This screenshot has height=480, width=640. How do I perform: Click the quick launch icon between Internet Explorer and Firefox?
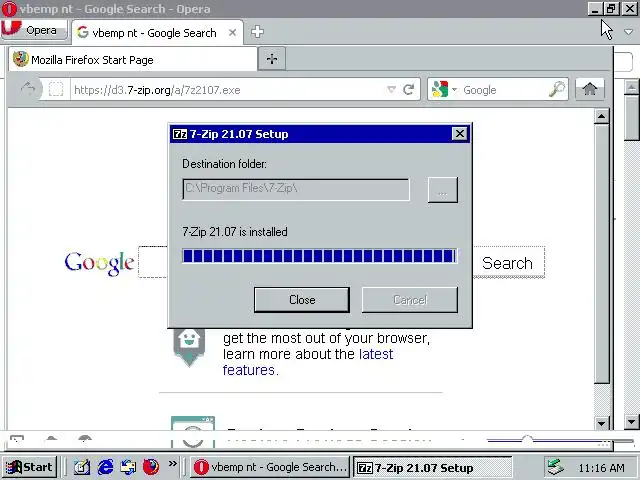[x=128, y=467]
